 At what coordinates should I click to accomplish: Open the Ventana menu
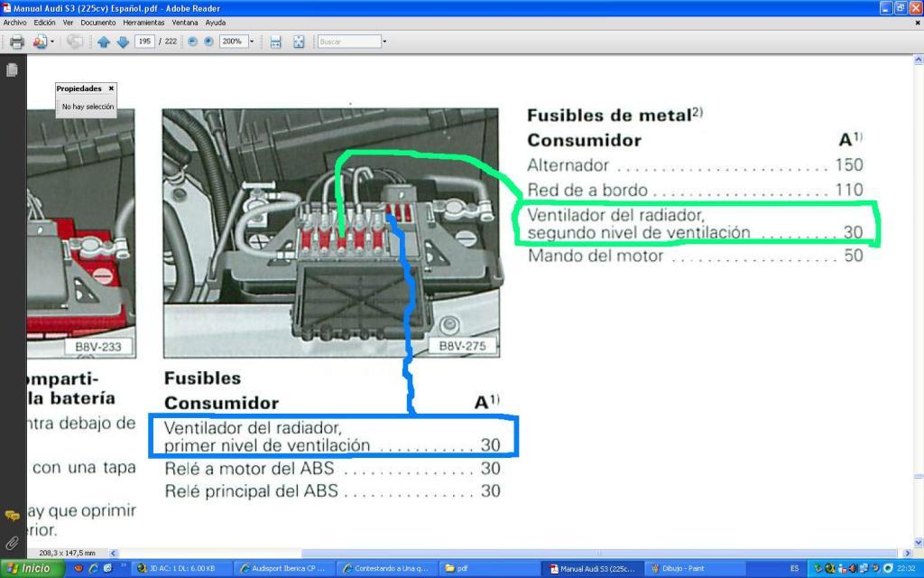185,23
